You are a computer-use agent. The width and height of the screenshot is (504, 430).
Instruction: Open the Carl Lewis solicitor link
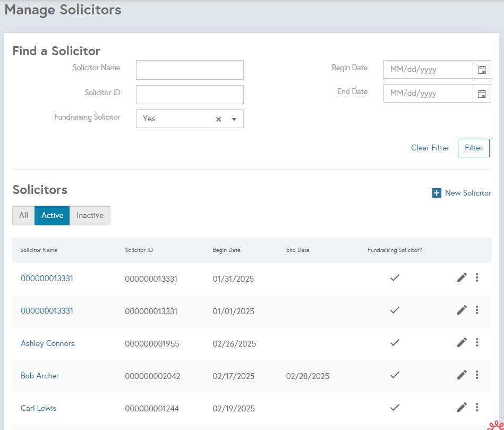39,408
